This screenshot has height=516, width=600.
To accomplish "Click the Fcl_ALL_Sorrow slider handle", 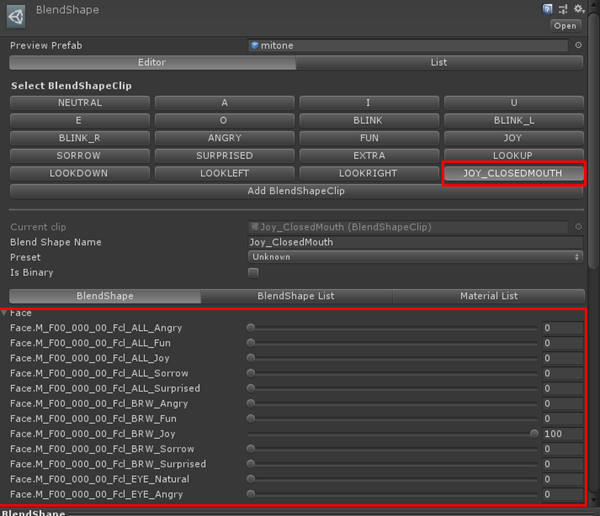I will (251, 373).
